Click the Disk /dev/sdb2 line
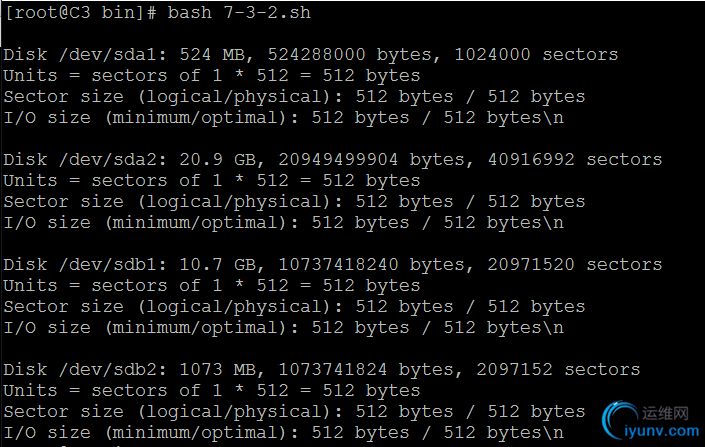This screenshot has width=705, height=447. point(321,370)
